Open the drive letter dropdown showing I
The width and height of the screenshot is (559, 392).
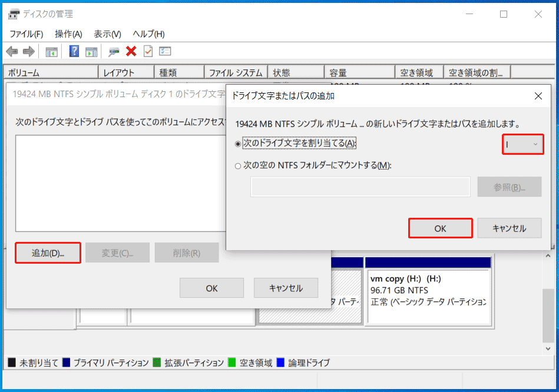pyautogui.click(x=522, y=144)
